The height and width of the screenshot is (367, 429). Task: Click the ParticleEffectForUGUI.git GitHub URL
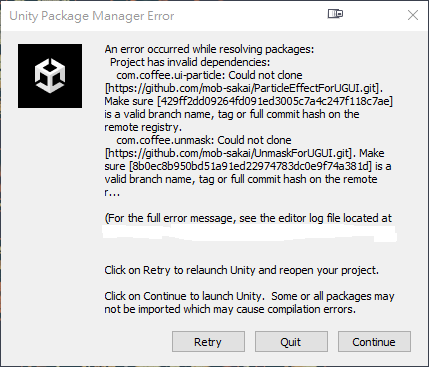244,88
